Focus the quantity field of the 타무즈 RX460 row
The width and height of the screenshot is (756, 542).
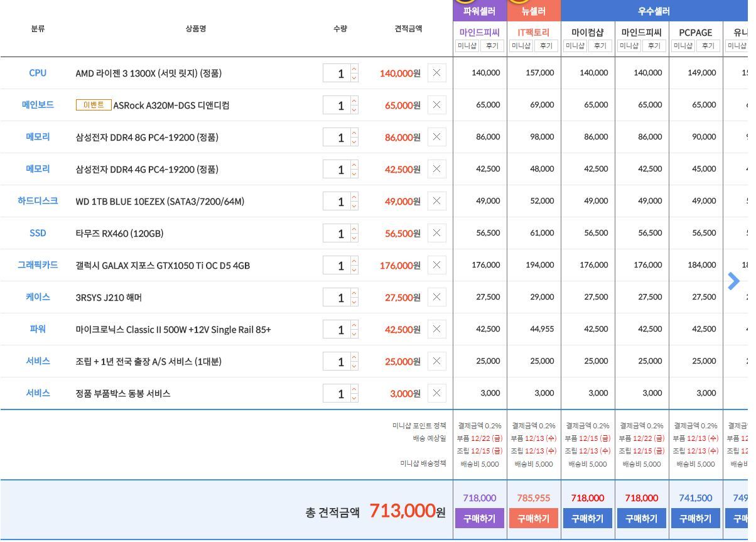[337, 234]
